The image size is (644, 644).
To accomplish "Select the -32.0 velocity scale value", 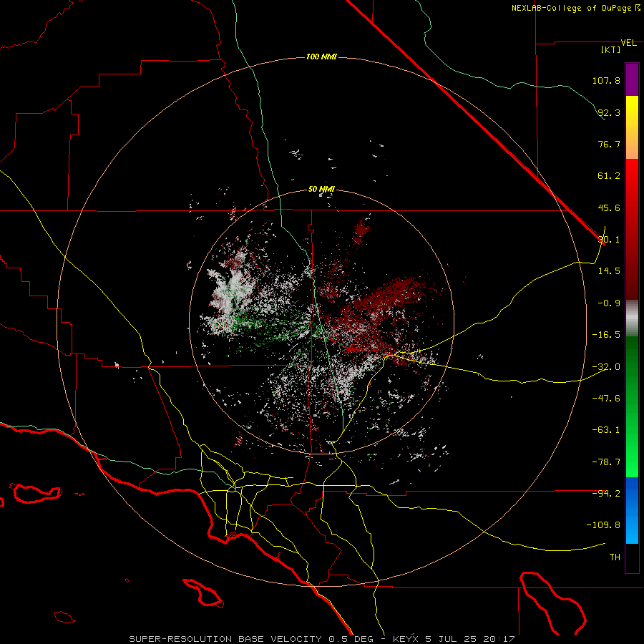I will coord(606,367).
